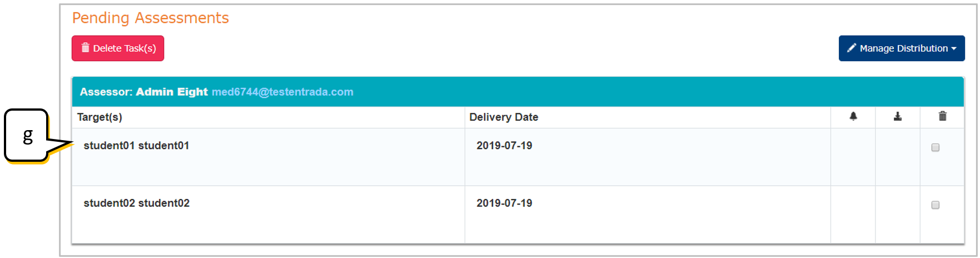Click student01's delivery date 2019-07-19
Viewport: 980px width, 258px height.
pyautogui.click(x=504, y=146)
